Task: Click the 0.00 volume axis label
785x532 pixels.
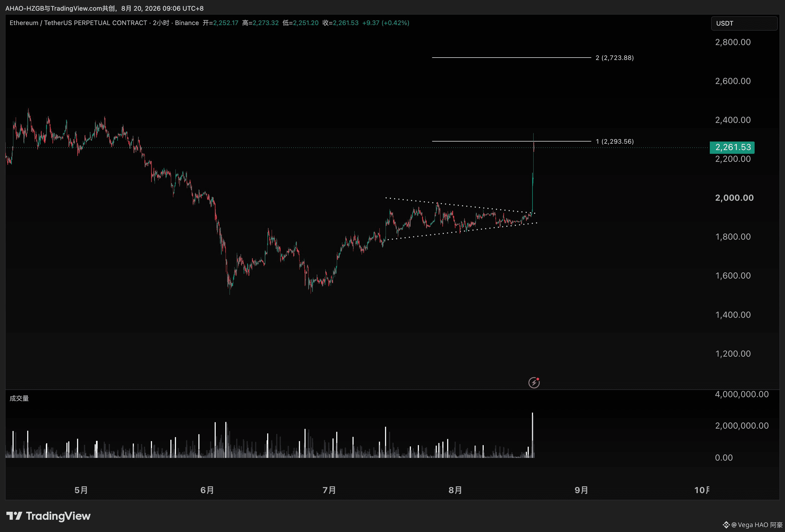Action: pos(724,458)
